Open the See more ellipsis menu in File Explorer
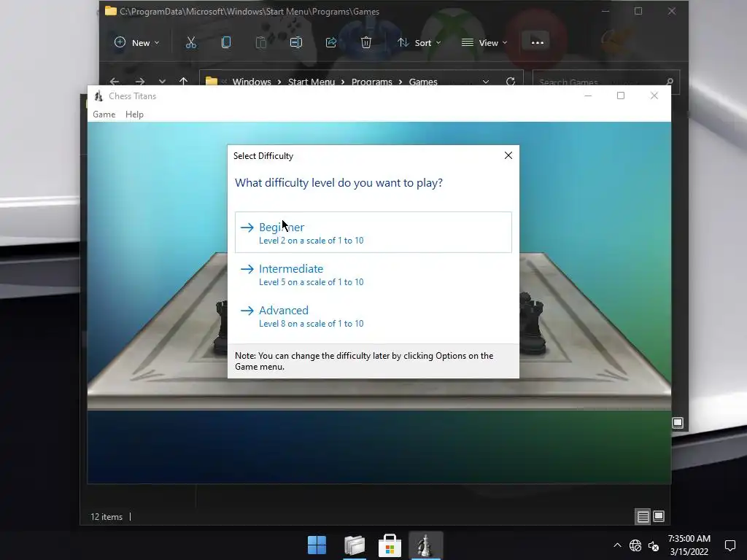Viewport: 747px width, 560px height. pos(538,42)
